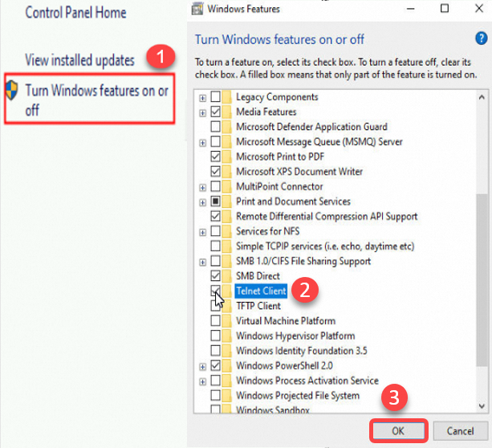Click the Simple TCPIP services folder icon
492x448 pixels.
(x=226, y=246)
